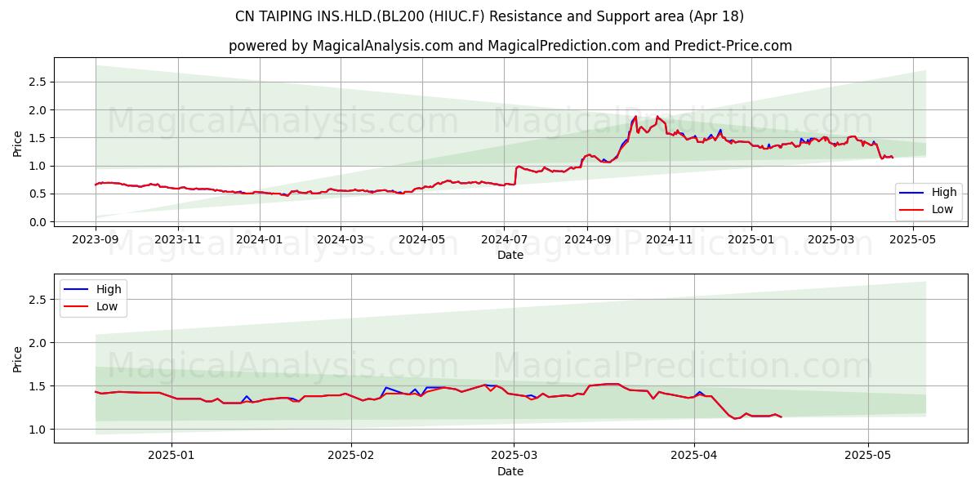Click the top chart x-axis label '2023-09'

click(x=96, y=240)
